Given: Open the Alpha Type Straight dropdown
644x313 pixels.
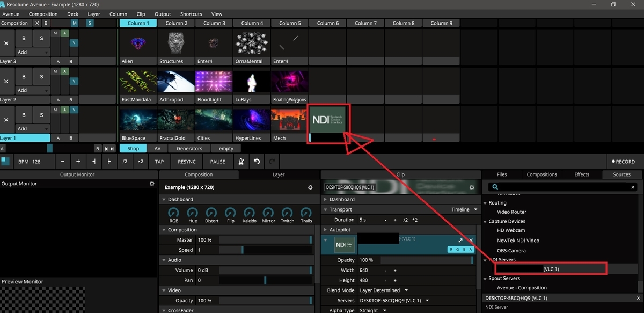Looking at the screenshot, I should tap(372, 310).
